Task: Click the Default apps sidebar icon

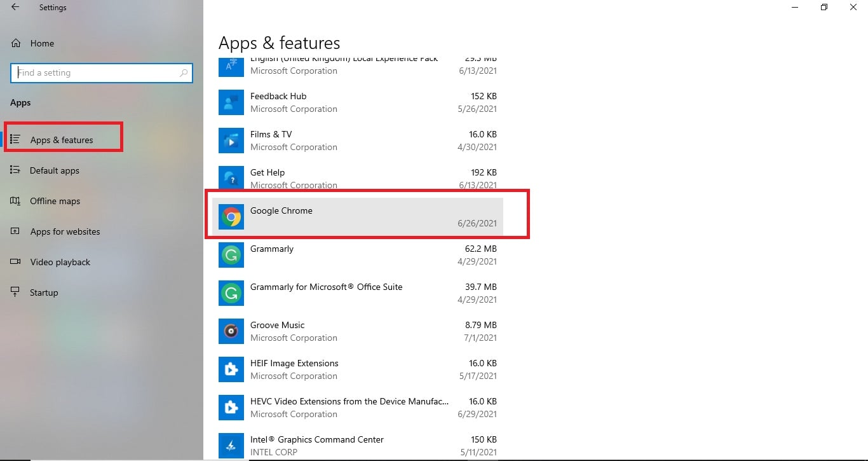Action: [x=16, y=170]
